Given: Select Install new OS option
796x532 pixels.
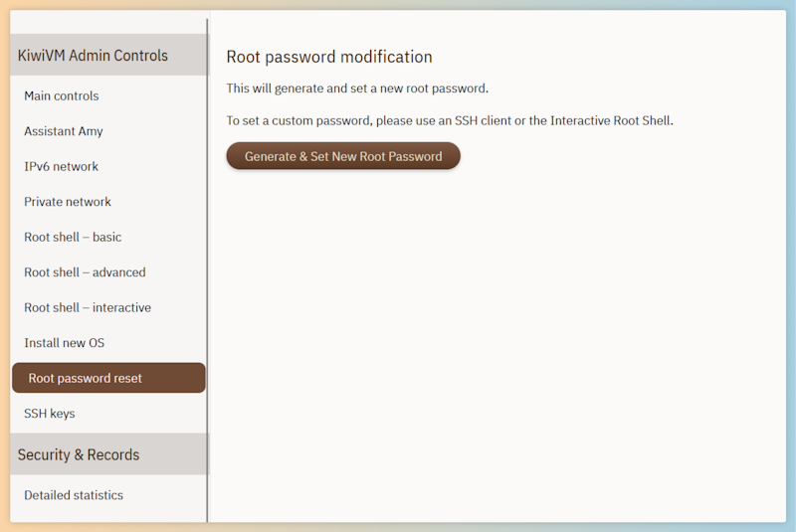Looking at the screenshot, I should pyautogui.click(x=108, y=343).
